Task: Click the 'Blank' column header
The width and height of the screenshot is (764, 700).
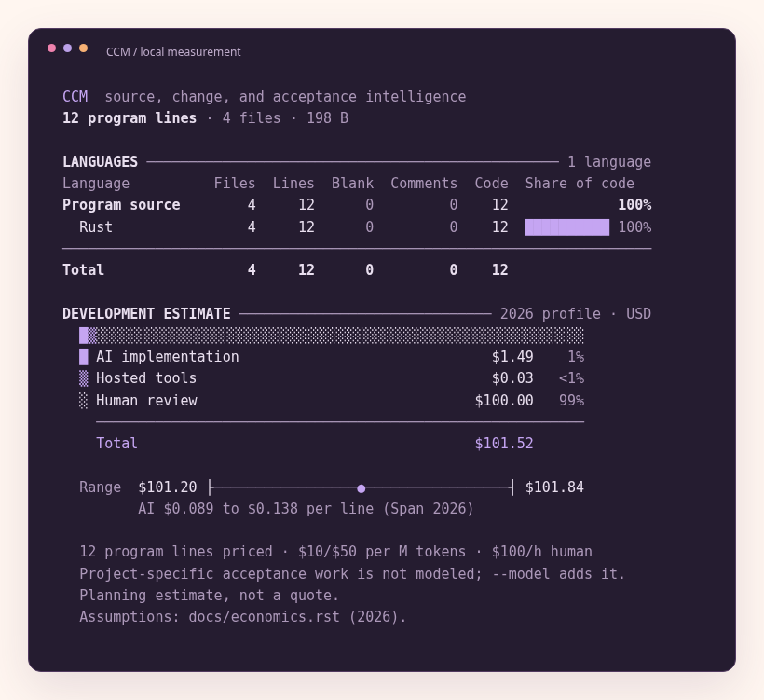Action: (x=352, y=184)
